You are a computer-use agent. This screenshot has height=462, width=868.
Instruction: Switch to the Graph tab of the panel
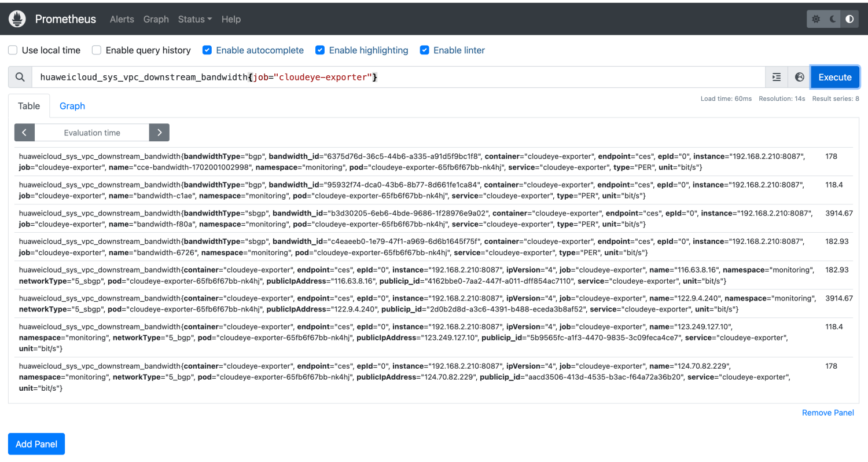72,106
